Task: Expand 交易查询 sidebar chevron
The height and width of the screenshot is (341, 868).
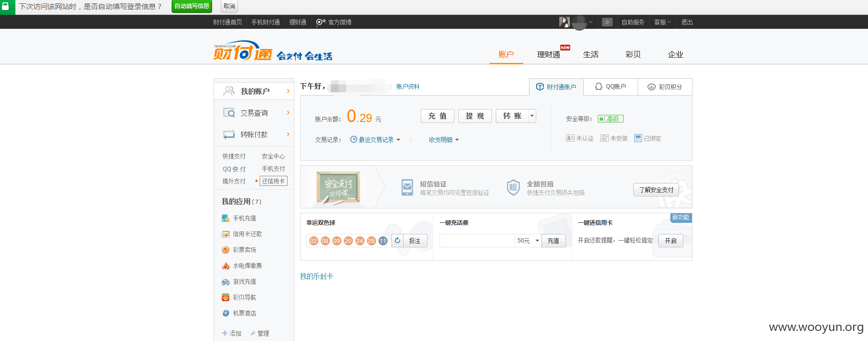Action: tap(288, 113)
